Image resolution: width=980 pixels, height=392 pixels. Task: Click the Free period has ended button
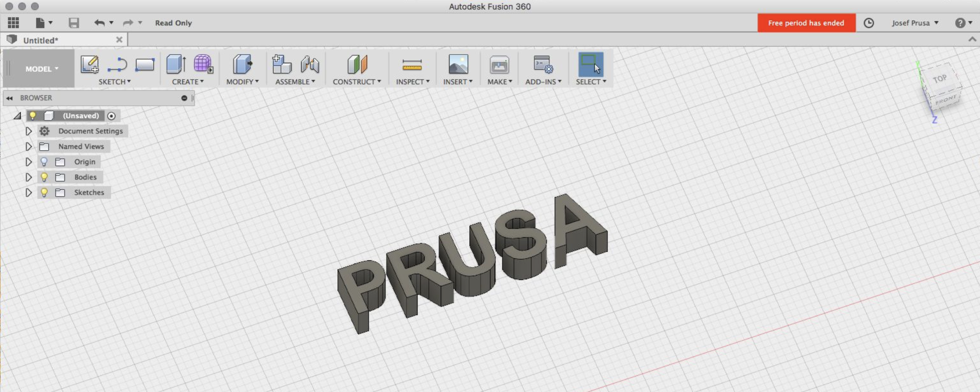click(806, 23)
